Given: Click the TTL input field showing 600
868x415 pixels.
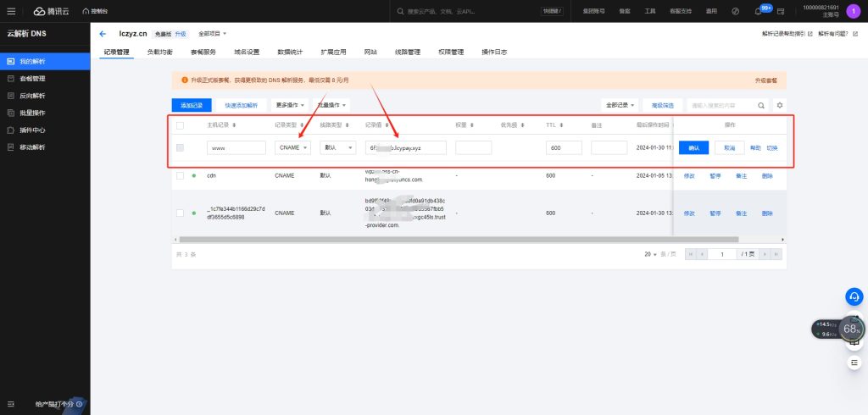Looking at the screenshot, I should [564, 147].
